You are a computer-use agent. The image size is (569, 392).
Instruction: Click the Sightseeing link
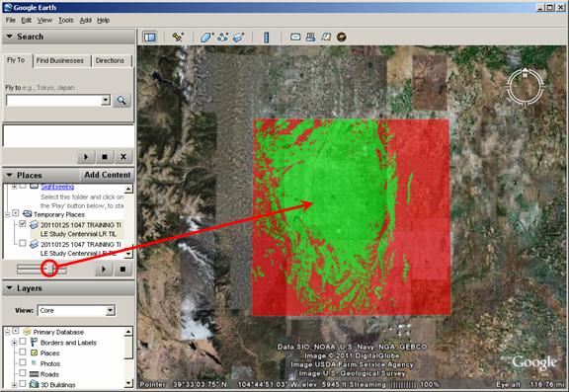point(57,187)
